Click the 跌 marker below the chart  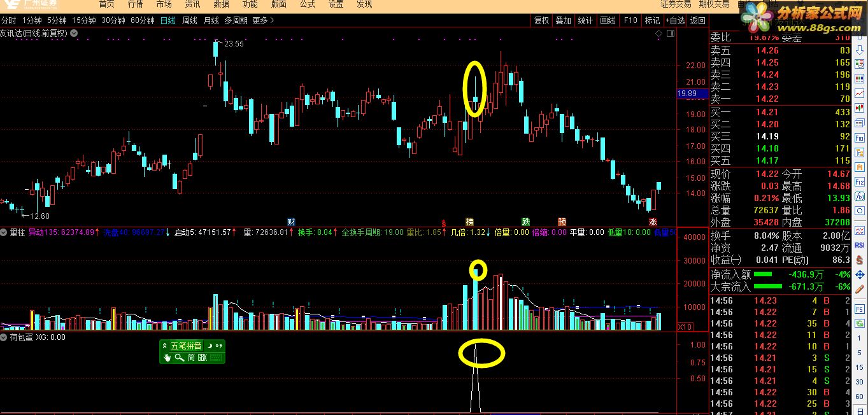tap(526, 222)
